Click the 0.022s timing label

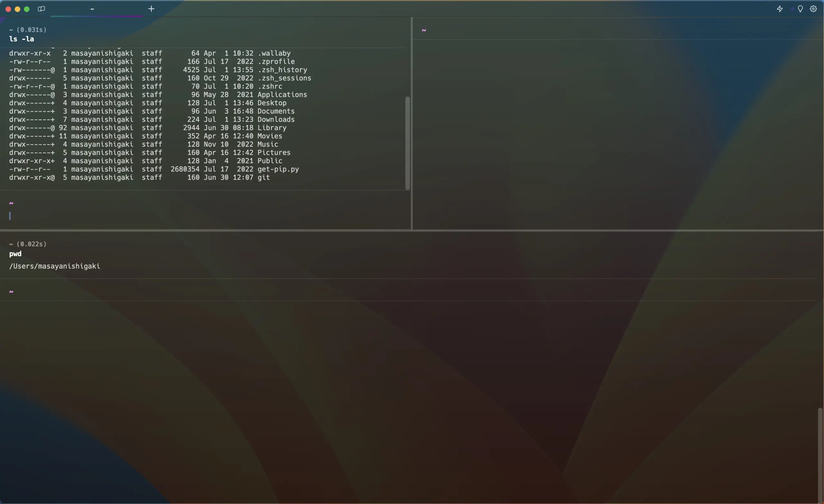(x=32, y=244)
